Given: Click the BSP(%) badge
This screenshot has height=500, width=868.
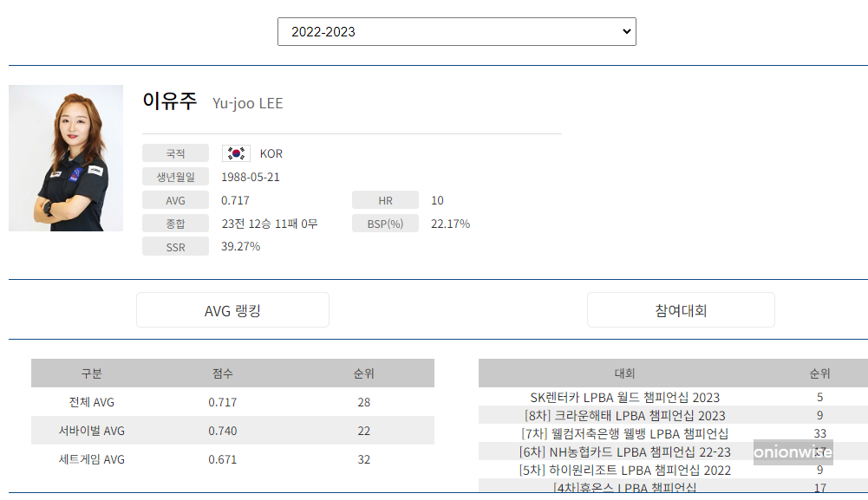Looking at the screenshot, I should point(385,223).
